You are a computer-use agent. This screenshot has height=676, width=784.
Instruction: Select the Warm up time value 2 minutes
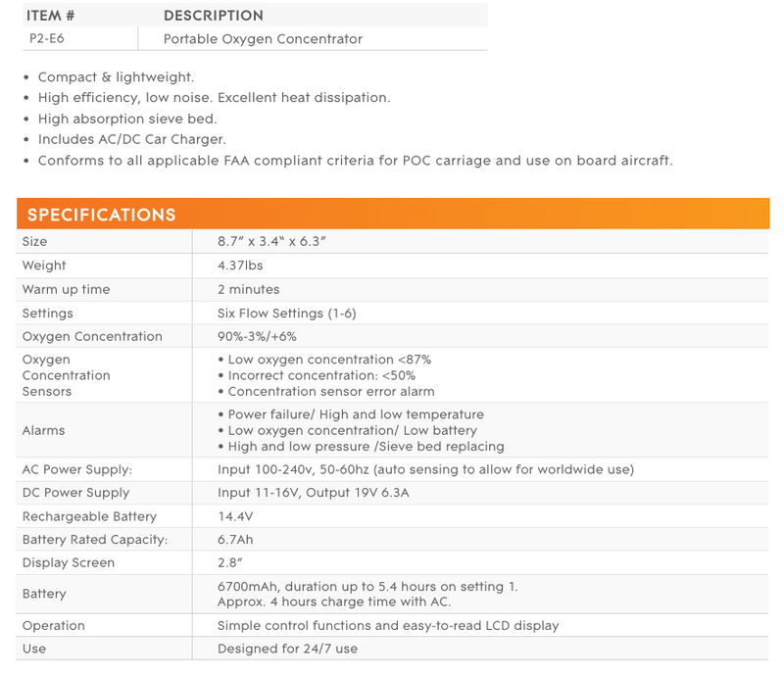(x=249, y=289)
